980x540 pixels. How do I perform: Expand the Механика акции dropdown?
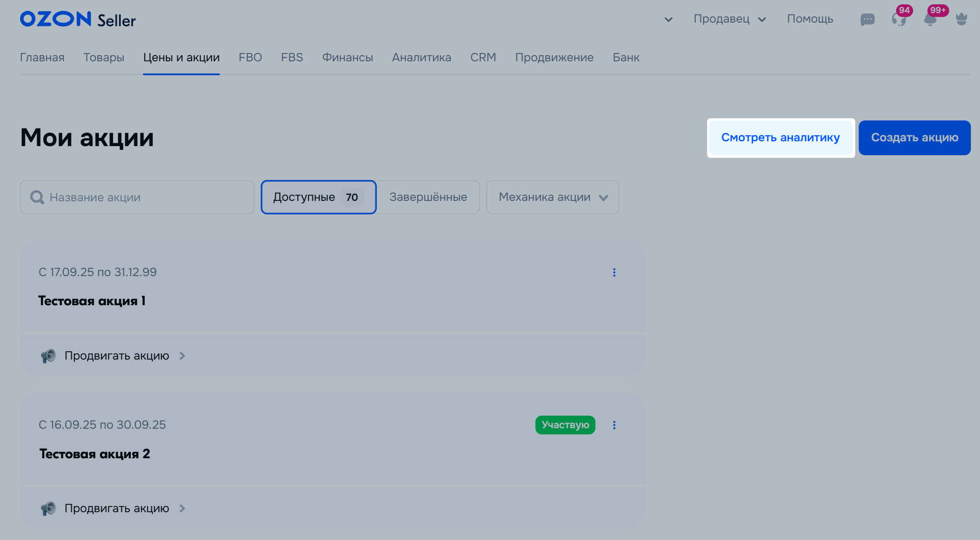552,197
